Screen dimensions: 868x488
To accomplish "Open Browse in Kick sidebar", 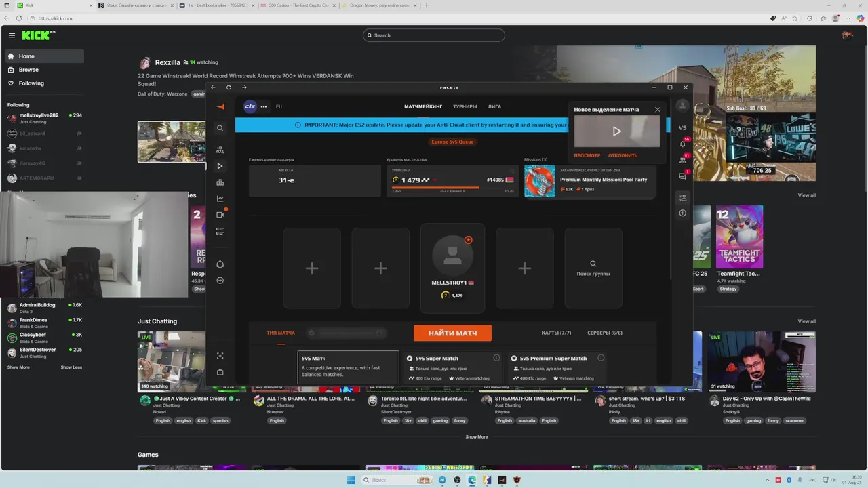I will point(45,70).
